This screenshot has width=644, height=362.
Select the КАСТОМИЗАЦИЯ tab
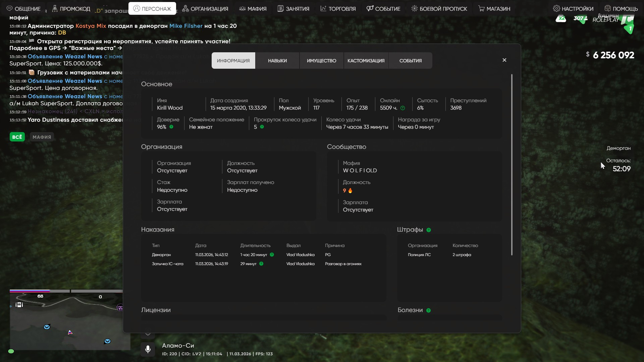(x=366, y=61)
